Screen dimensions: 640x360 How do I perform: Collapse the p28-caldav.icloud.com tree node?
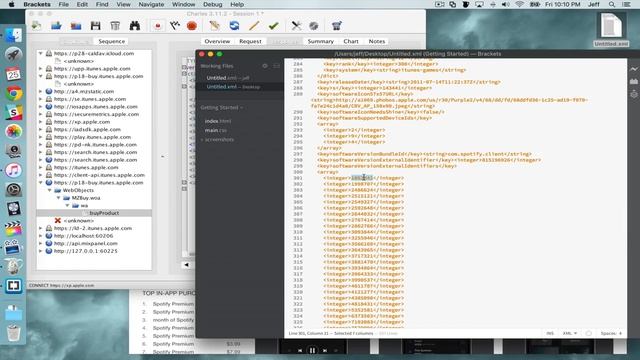40,53
